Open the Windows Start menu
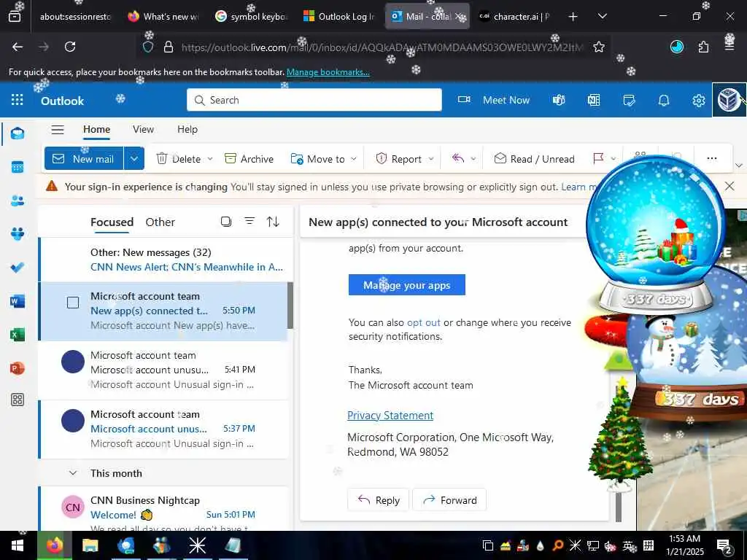This screenshot has height=560, width=747. click(18, 545)
